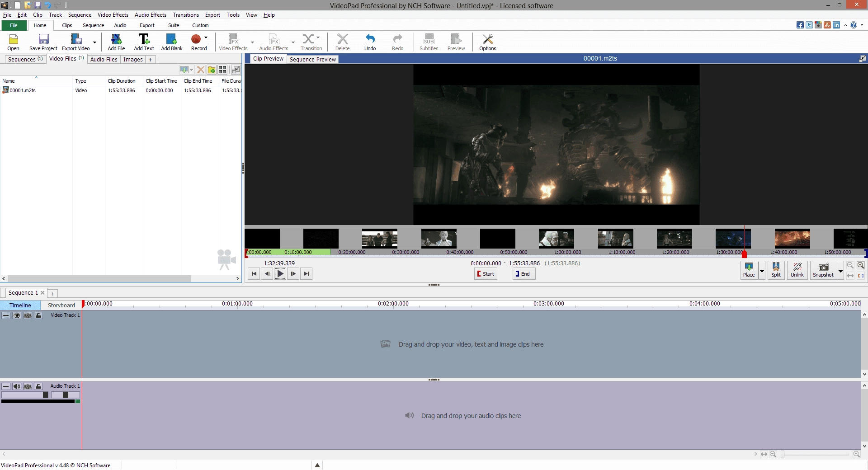Open the help question mark icon

click(x=854, y=25)
